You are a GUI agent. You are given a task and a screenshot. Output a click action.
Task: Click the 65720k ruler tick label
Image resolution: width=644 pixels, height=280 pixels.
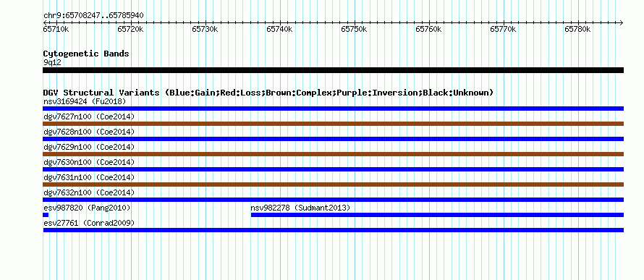[130, 29]
